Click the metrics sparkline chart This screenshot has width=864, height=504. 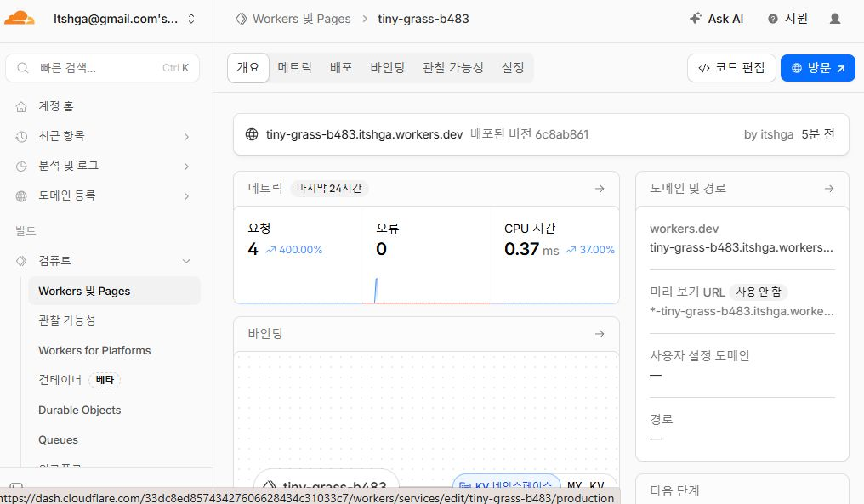[427, 291]
